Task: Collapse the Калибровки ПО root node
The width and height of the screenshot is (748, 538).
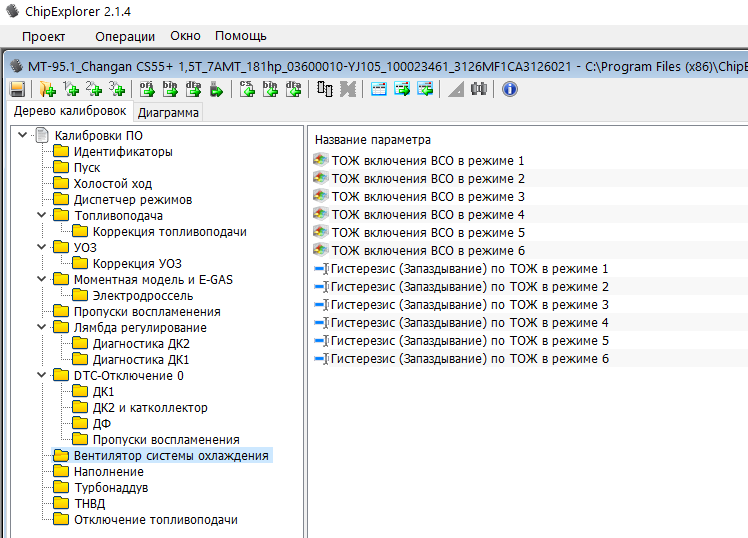Action: tap(22, 136)
